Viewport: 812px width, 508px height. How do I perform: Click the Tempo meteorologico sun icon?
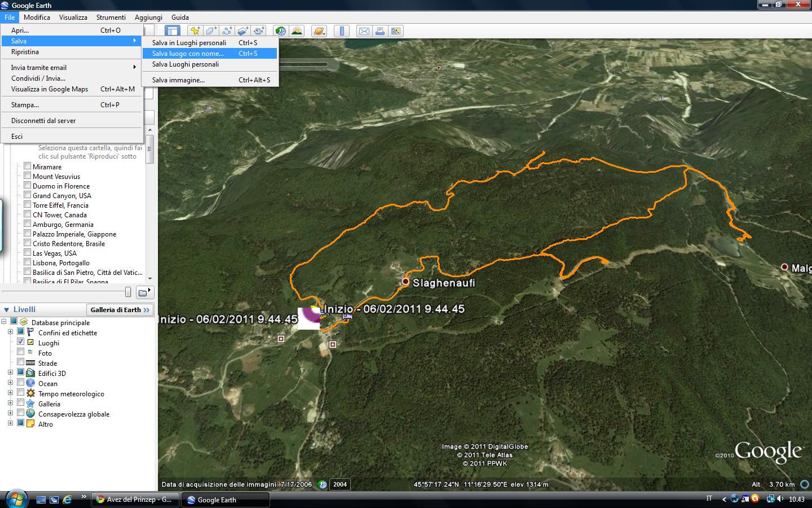pos(30,393)
